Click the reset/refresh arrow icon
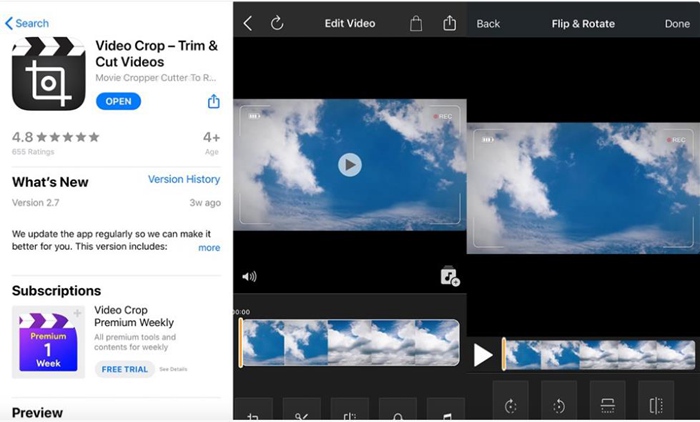700x422 pixels. 277,23
